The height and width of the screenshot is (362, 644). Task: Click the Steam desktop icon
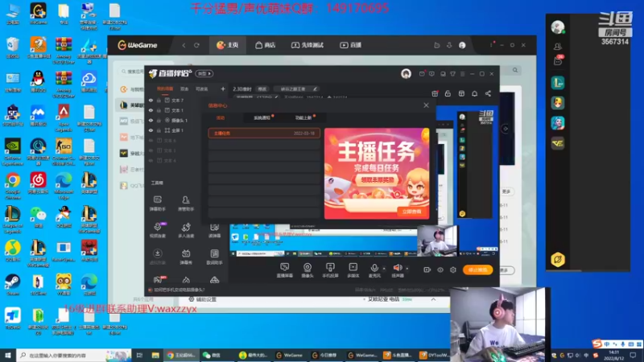[12, 285]
